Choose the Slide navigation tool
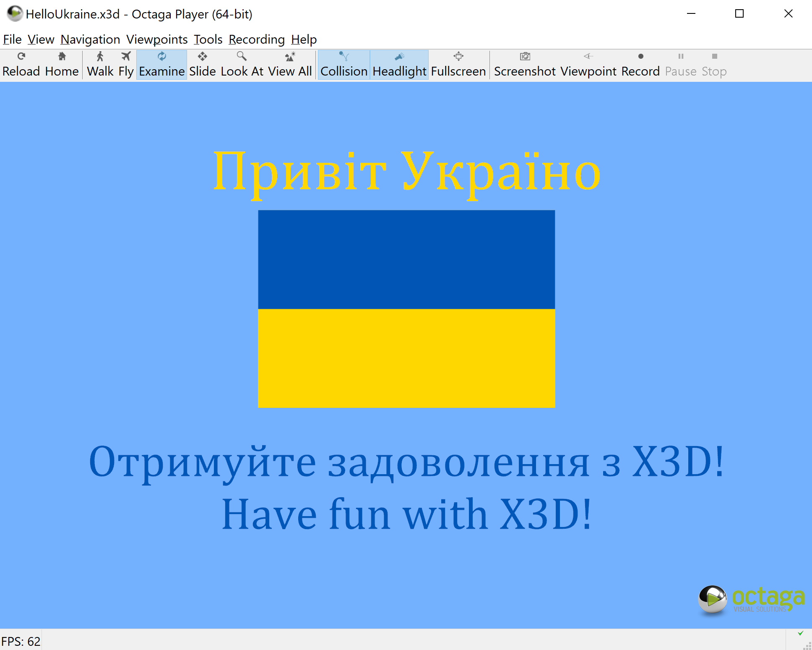 point(202,64)
